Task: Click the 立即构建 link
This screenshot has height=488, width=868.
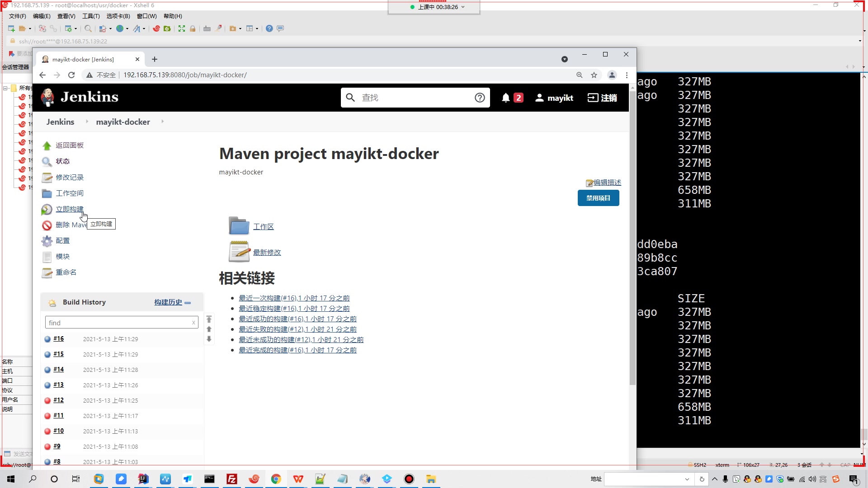Action: click(x=70, y=209)
